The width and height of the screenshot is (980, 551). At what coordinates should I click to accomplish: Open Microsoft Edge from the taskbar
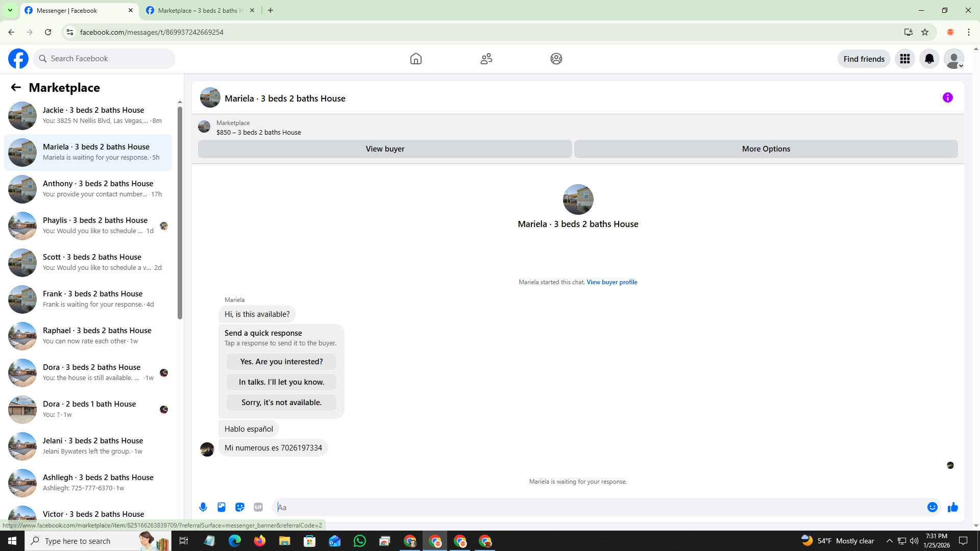[234, 541]
